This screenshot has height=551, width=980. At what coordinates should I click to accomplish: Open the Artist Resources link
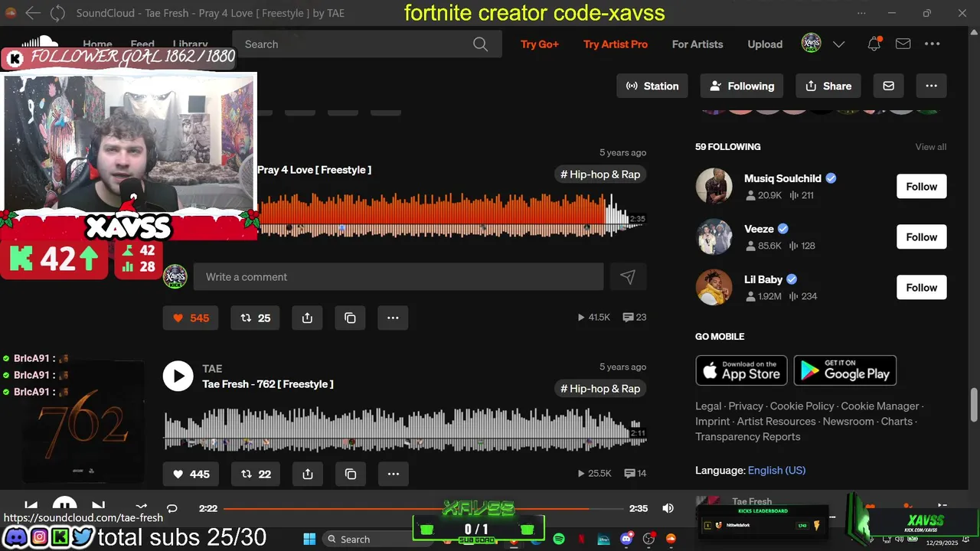(776, 422)
